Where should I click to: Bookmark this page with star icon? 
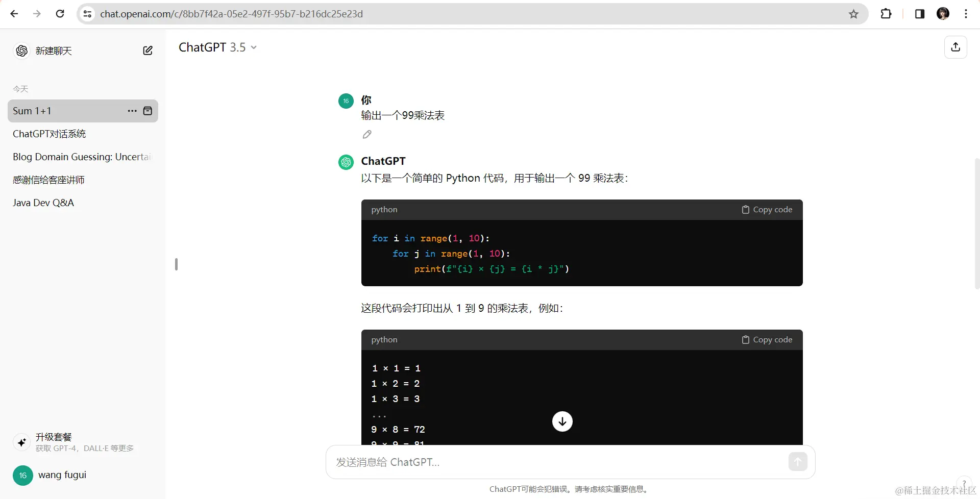coord(853,14)
